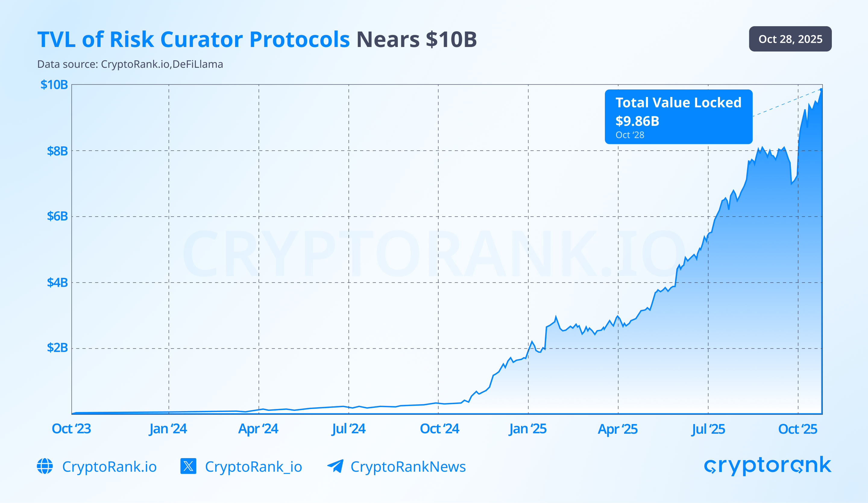Select the Oct '25 x-axis label
This screenshot has width=868, height=503.
tap(797, 429)
